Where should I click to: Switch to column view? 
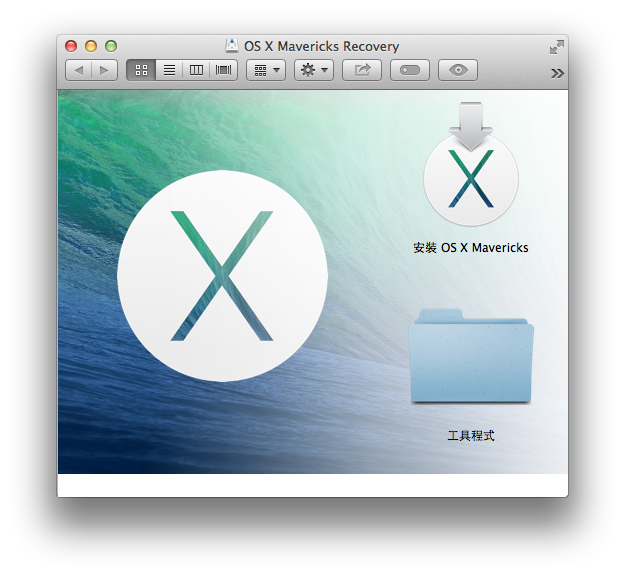click(196, 71)
